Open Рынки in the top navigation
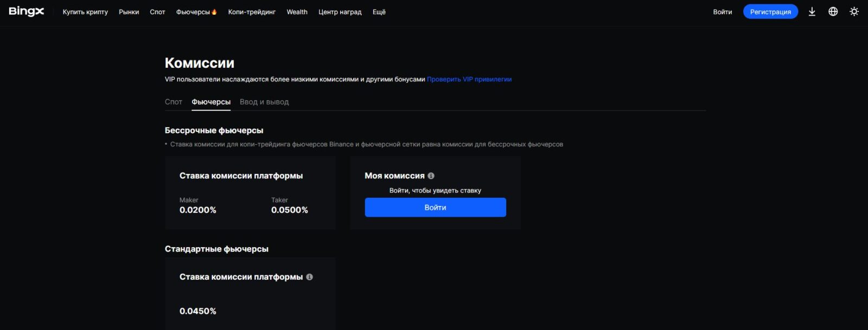This screenshot has width=868, height=330. tap(129, 12)
